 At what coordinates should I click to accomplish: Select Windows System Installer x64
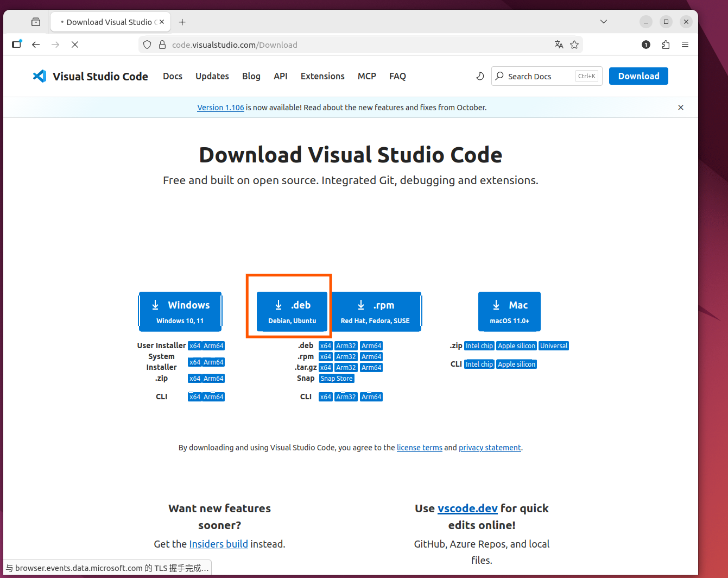(195, 362)
